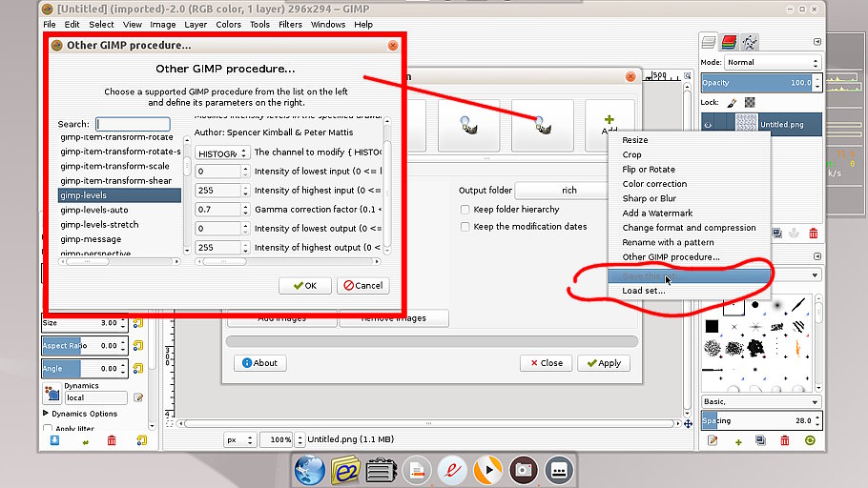
Task: Open the Colors menu
Action: pos(228,25)
